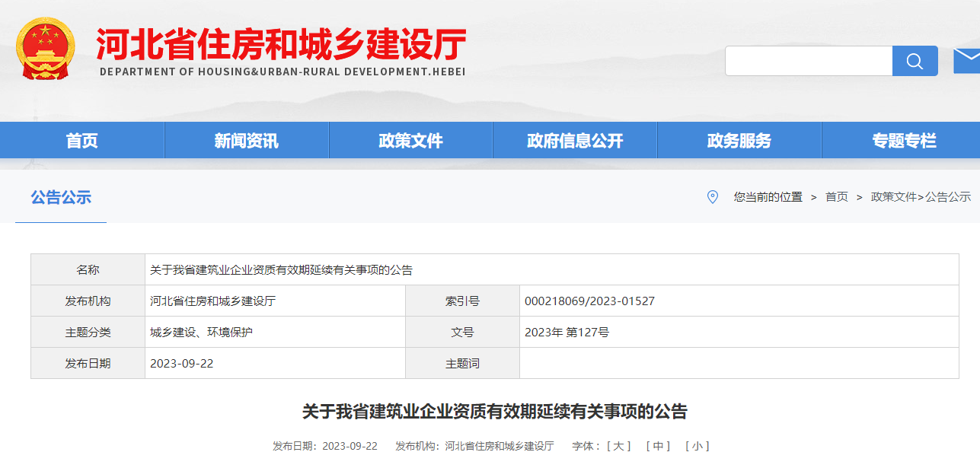Focus the site search input field
Viewport: 980px width, 468px height.
click(809, 61)
